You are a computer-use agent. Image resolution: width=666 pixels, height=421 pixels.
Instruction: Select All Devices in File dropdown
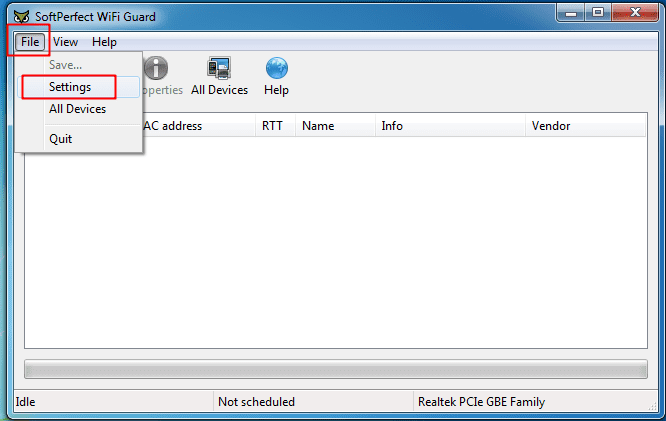click(79, 109)
